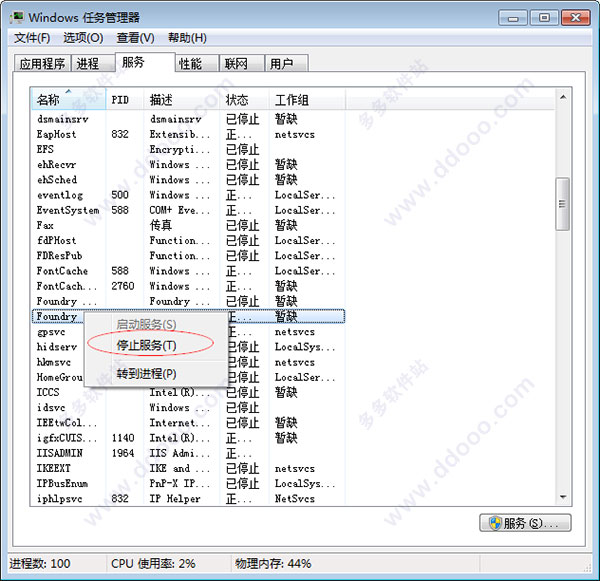Minimize the Task Manager window
The width and height of the screenshot is (600, 581).
point(513,18)
